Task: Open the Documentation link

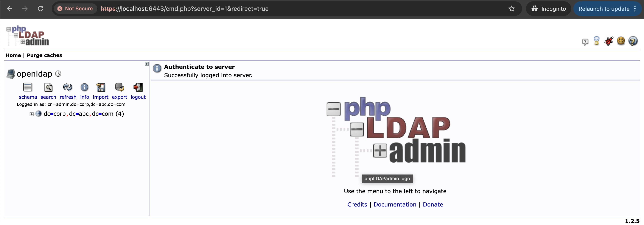Action: [x=395, y=205]
